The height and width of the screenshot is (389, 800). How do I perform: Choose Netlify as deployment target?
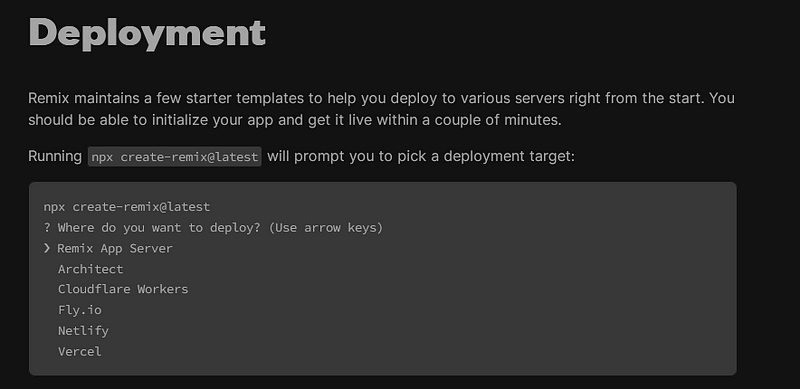(x=83, y=331)
